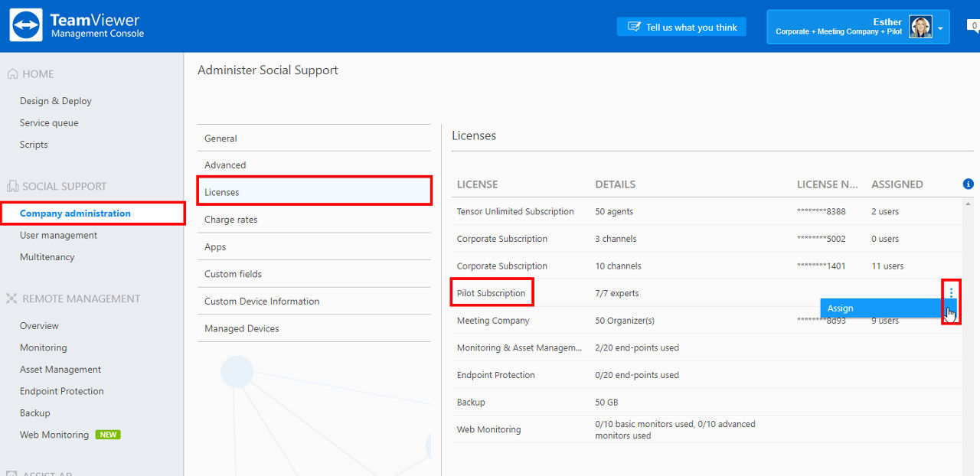This screenshot has width=980, height=476.
Task: Click Esther's profile avatar picture
Action: pyautogui.click(x=920, y=27)
